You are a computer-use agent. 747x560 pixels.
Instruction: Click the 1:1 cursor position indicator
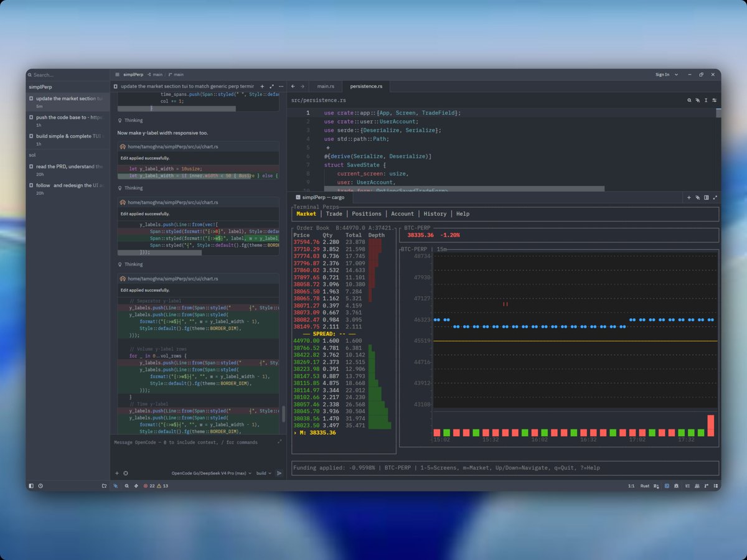pyautogui.click(x=631, y=485)
